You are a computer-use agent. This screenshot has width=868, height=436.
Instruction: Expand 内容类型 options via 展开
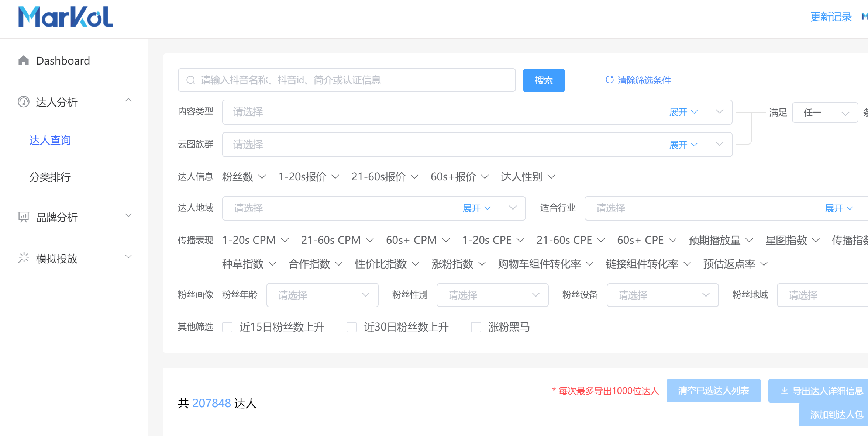[683, 112]
